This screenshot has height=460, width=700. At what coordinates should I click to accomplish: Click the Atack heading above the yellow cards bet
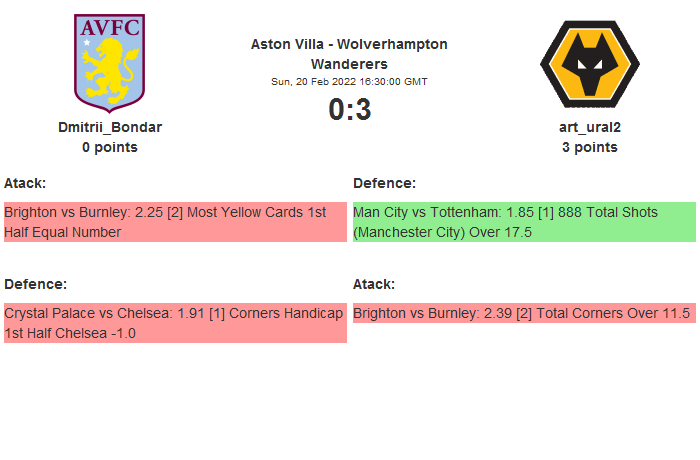click(x=25, y=183)
